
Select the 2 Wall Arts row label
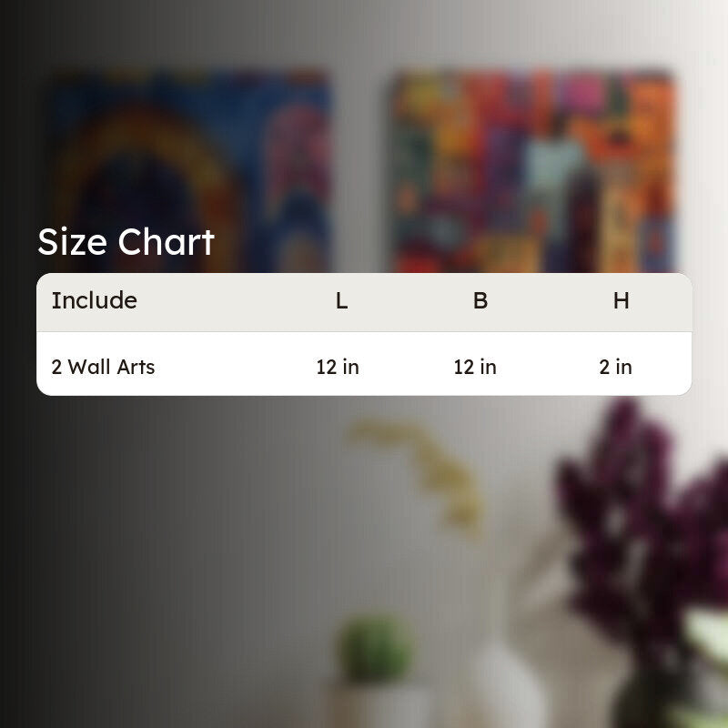[x=103, y=367]
